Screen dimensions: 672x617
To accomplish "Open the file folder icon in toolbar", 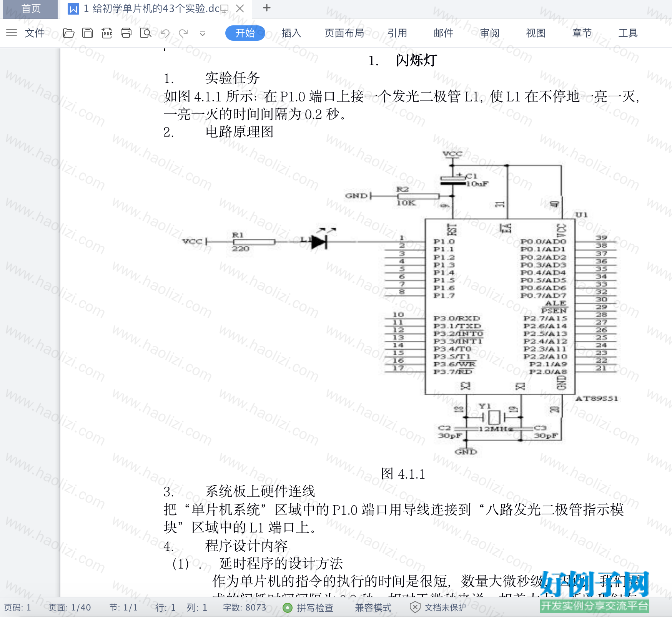I will coord(68,33).
